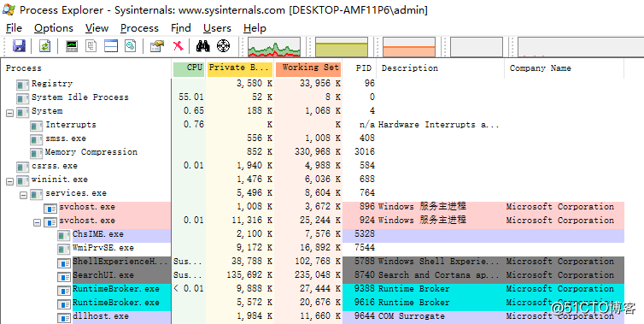Sort by the Company Name column header
The height and width of the screenshot is (324, 644).
coord(565,68)
